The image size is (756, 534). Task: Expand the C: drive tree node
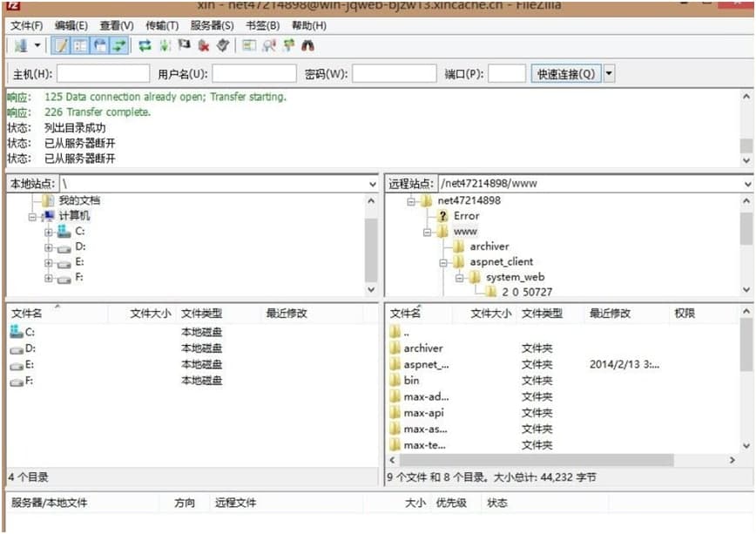(x=49, y=232)
